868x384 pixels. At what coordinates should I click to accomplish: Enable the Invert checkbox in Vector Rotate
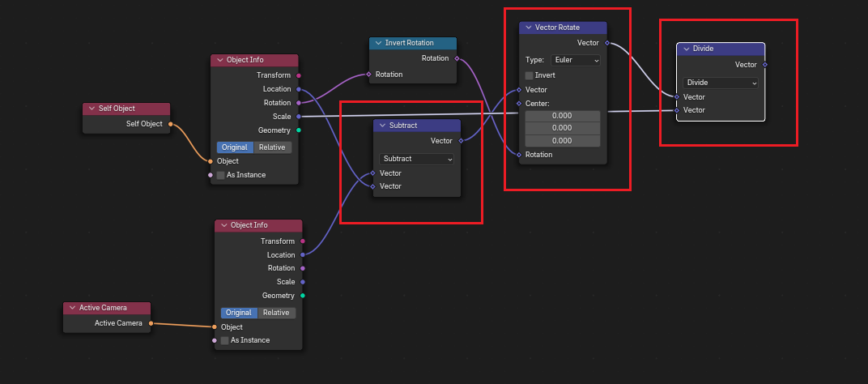pos(530,75)
